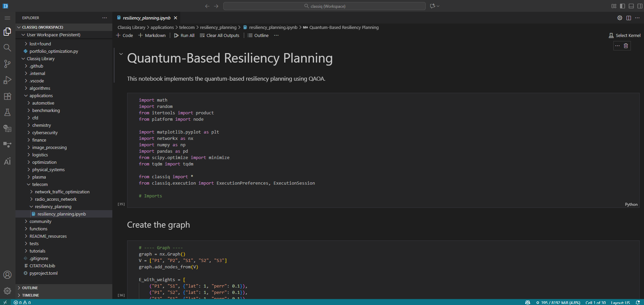The height and width of the screenshot is (305, 644).
Task: Open the Accounts icon in activity bar
Action: (x=7, y=275)
